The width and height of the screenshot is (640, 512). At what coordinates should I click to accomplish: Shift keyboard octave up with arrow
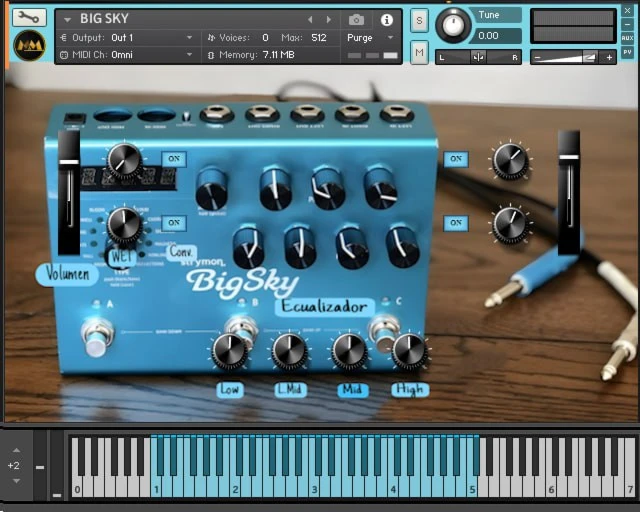[16, 450]
